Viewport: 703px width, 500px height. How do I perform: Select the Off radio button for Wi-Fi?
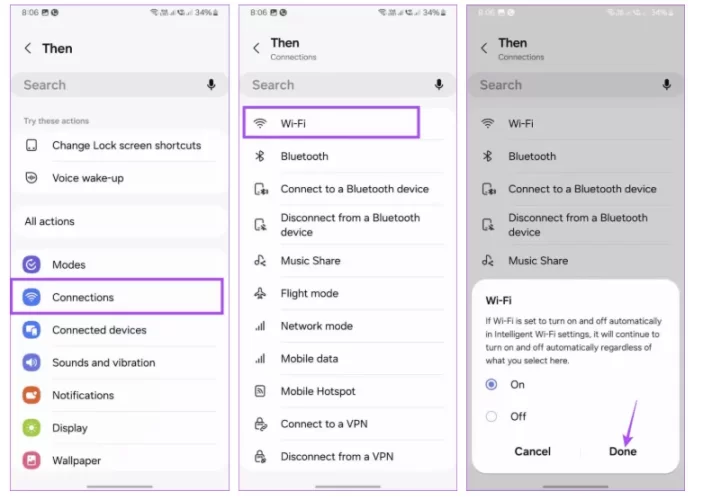491,416
